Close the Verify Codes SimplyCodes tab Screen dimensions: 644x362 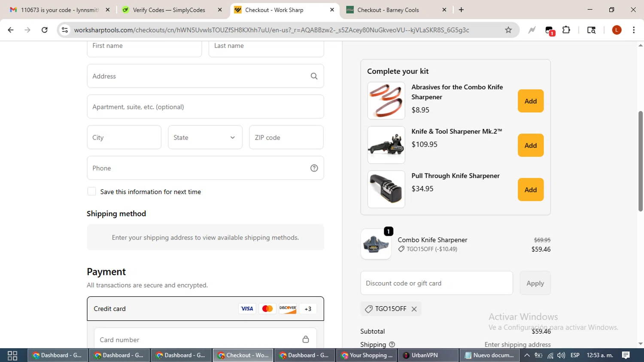coord(220,9)
